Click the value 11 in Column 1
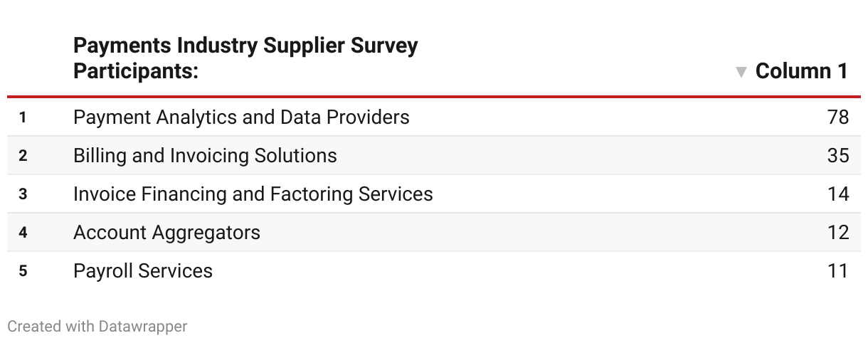Viewport: 868px width, 343px height. coord(838,270)
